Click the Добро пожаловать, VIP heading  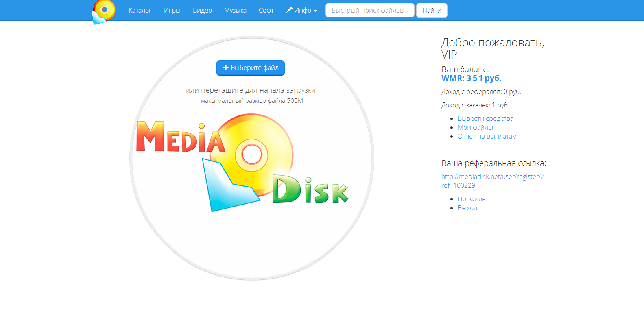(493, 48)
